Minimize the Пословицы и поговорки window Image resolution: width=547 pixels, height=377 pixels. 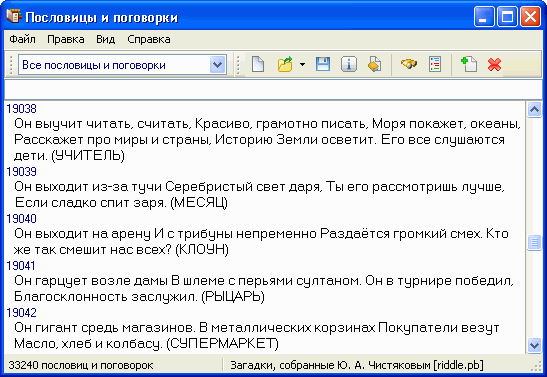point(484,17)
